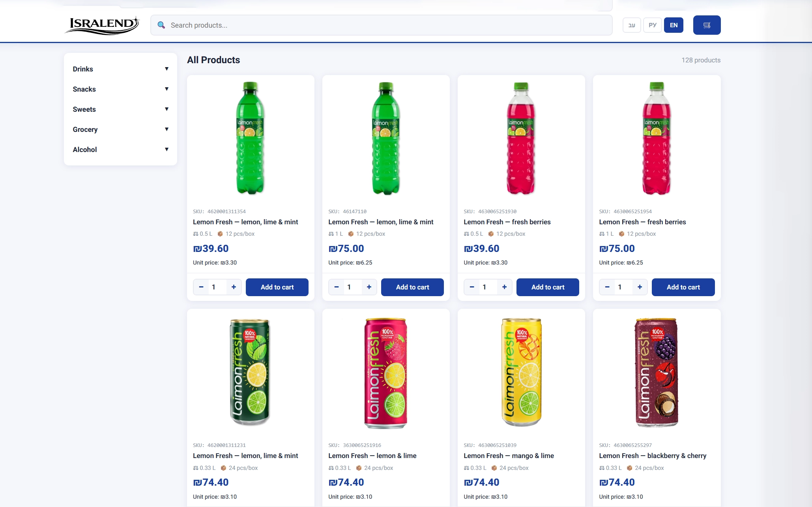Switch language to Hebrew
812x507 pixels.
[632, 25]
